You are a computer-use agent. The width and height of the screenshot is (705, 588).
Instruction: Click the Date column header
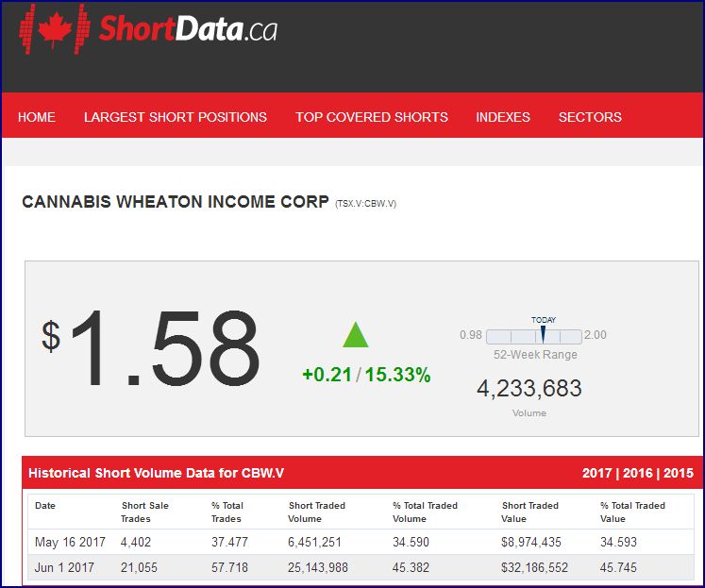click(x=45, y=506)
